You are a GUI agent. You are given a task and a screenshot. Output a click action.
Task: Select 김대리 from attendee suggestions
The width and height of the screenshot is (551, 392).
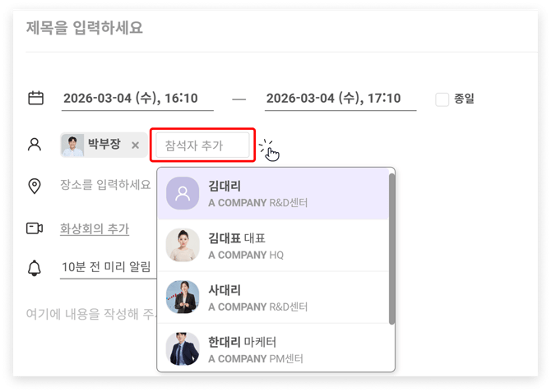(x=280, y=194)
